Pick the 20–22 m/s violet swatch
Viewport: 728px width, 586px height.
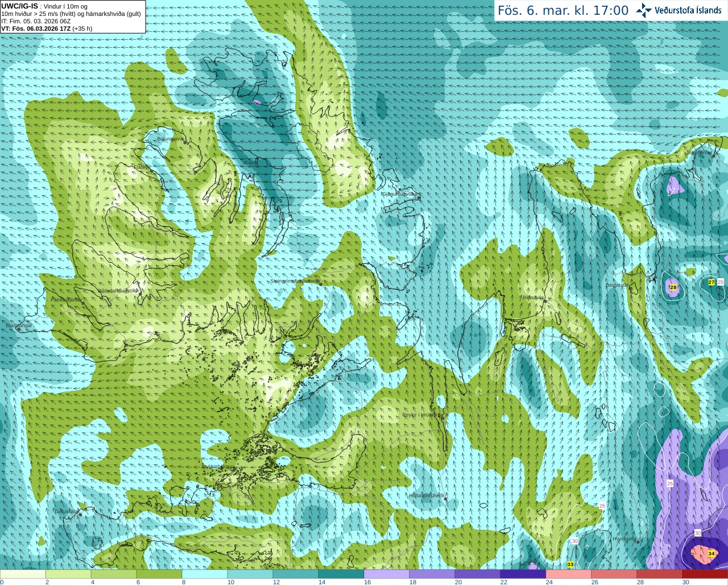[478, 574]
